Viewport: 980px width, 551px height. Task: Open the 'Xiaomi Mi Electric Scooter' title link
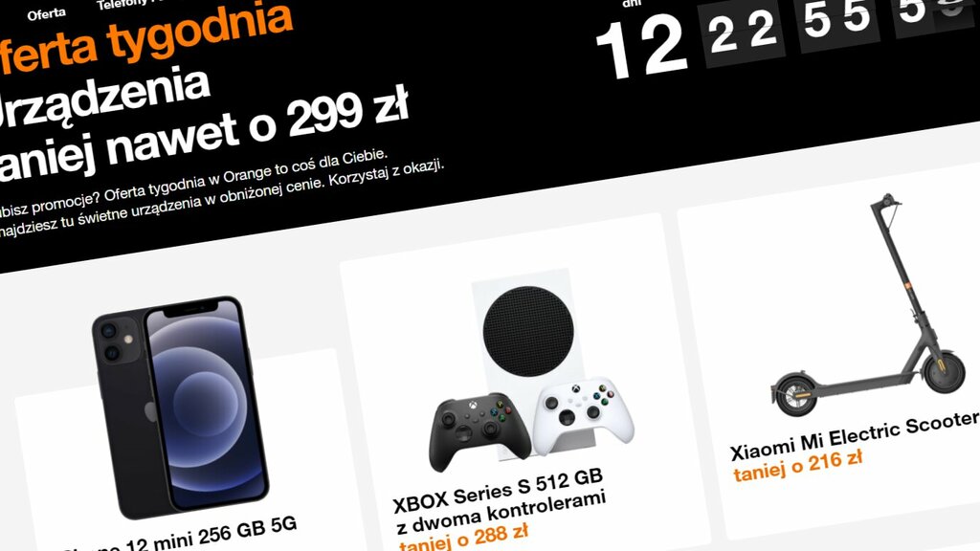point(855,435)
